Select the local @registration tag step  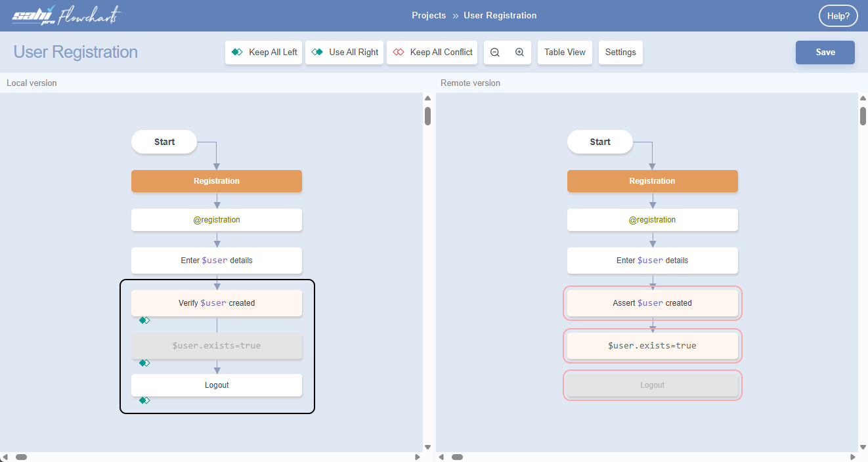coord(217,220)
